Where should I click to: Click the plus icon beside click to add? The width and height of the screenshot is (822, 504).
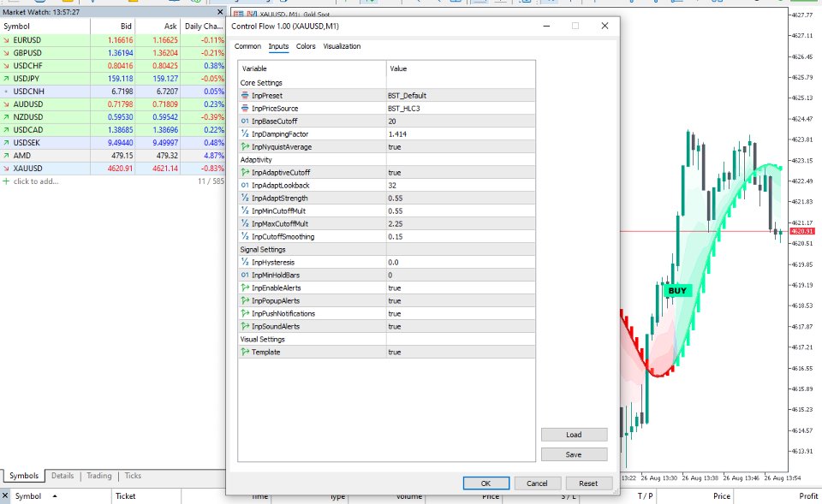pyautogui.click(x=6, y=181)
